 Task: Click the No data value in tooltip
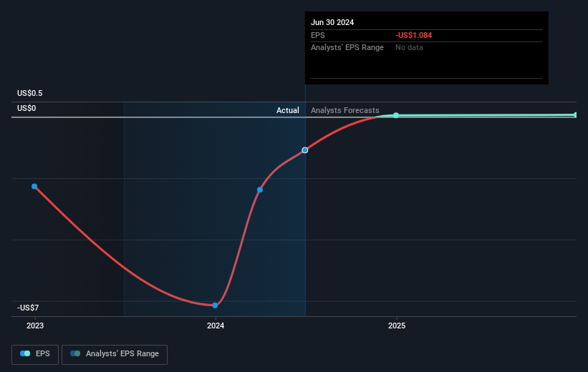[409, 48]
